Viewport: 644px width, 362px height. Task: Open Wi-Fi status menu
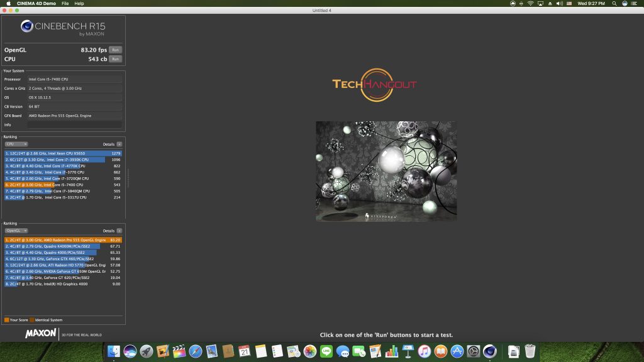click(531, 3)
